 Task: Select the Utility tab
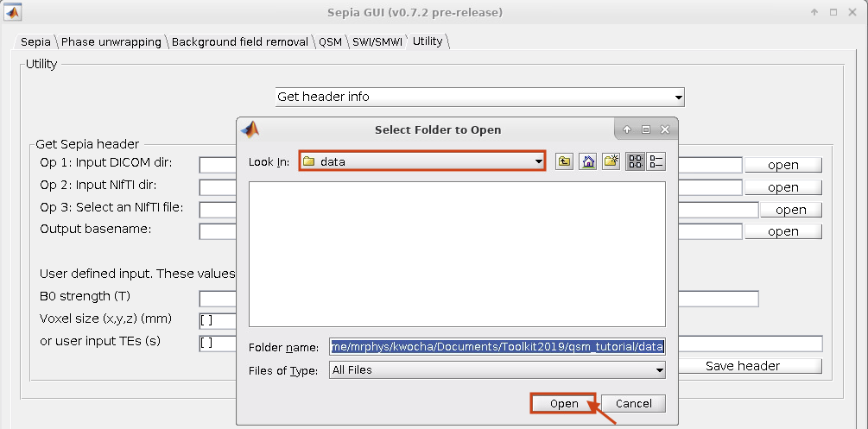[x=428, y=41]
